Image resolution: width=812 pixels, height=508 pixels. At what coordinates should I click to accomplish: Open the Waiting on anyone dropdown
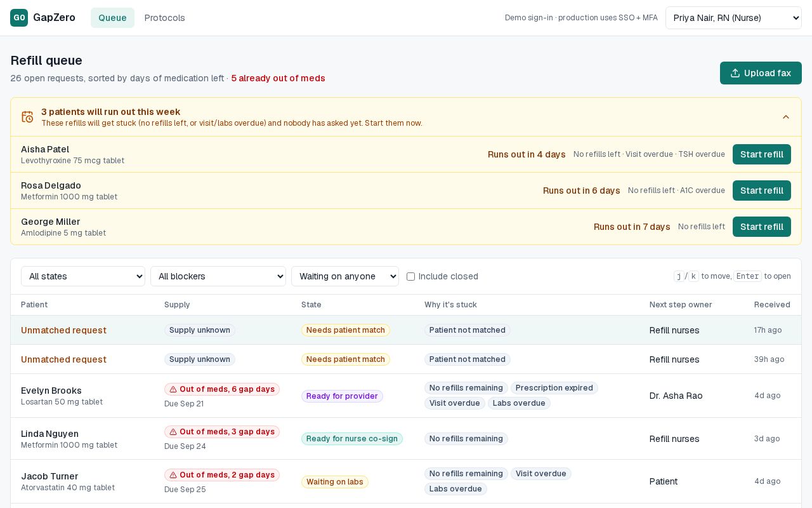pos(345,276)
